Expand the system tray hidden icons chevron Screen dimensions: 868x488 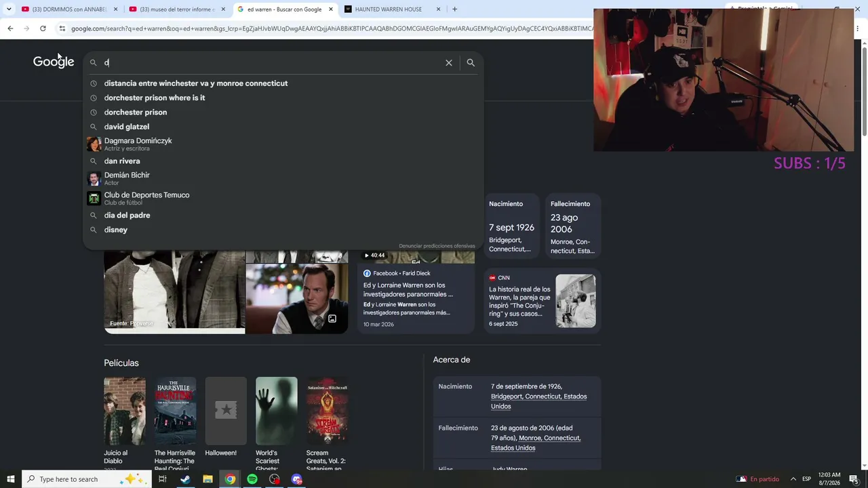(793, 479)
